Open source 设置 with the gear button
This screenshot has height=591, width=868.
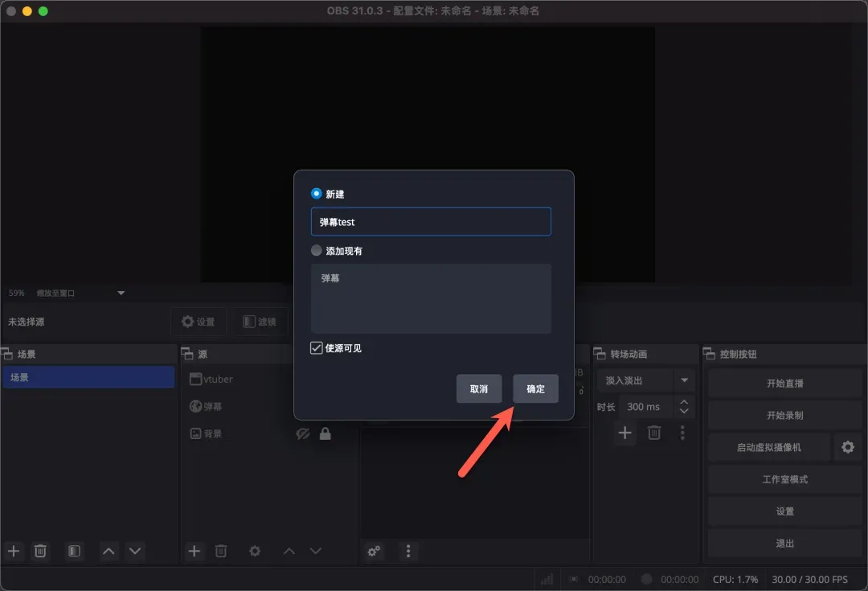[x=199, y=322]
